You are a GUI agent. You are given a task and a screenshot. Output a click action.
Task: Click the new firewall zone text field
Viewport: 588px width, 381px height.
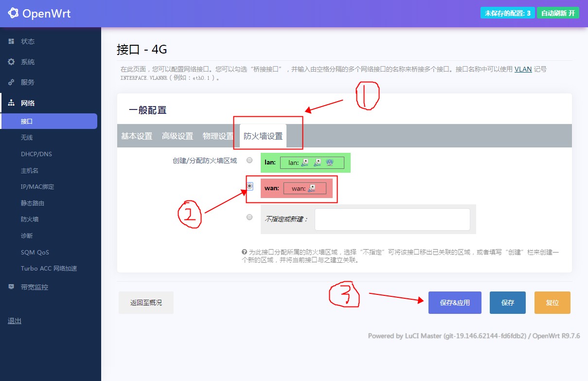click(x=392, y=219)
